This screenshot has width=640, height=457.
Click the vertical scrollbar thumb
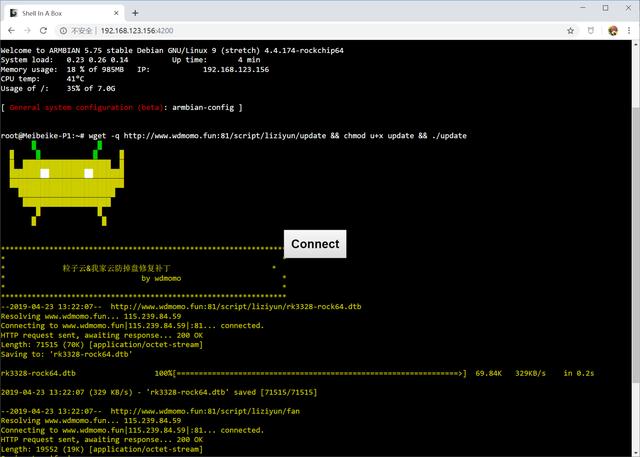pyautogui.click(x=636, y=245)
